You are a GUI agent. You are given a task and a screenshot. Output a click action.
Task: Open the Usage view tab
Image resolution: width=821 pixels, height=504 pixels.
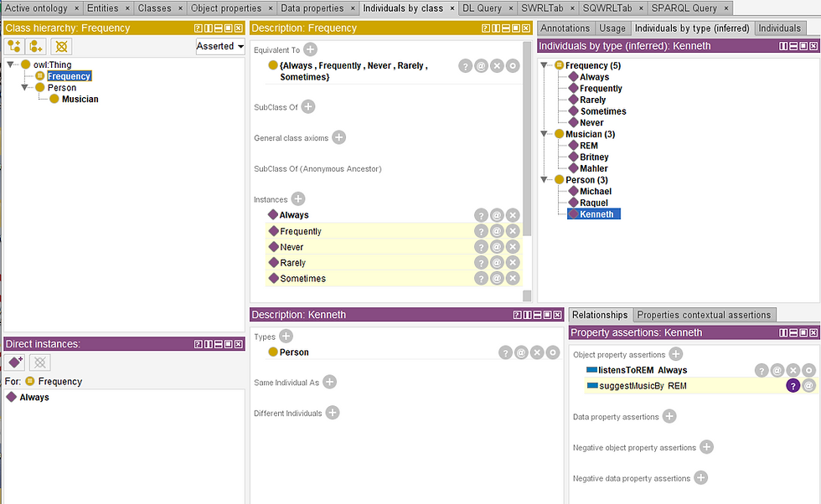coord(612,28)
